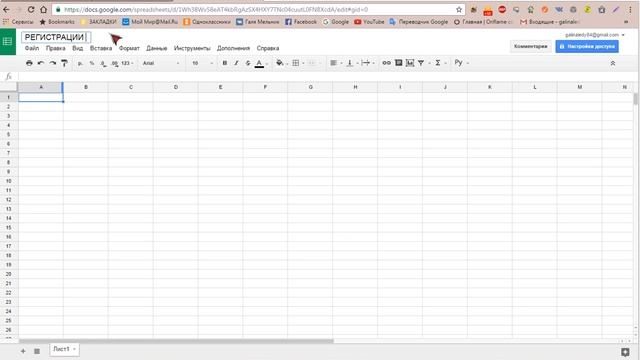Toggle italic formatting
The image size is (640, 360).
coord(236,63)
